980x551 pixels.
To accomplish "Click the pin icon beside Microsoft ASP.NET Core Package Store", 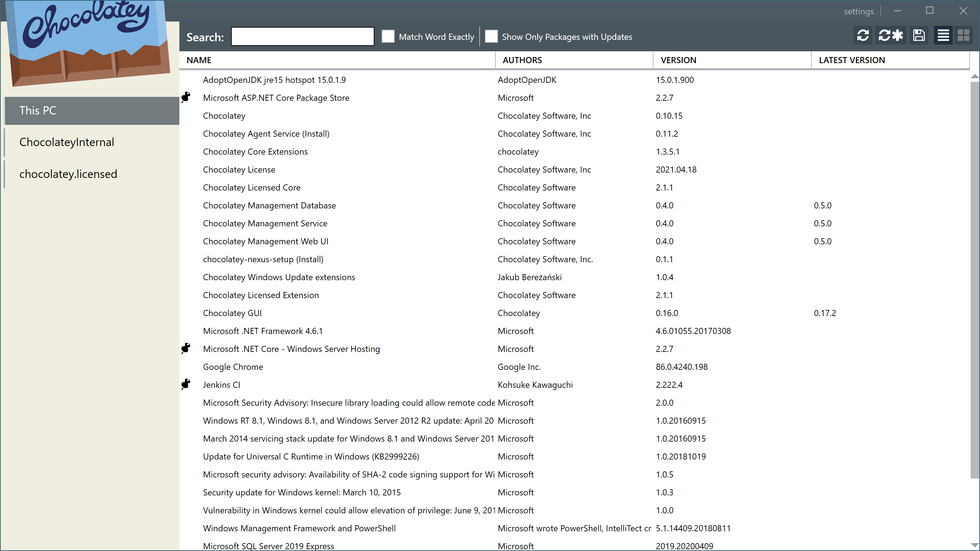I will click(186, 97).
